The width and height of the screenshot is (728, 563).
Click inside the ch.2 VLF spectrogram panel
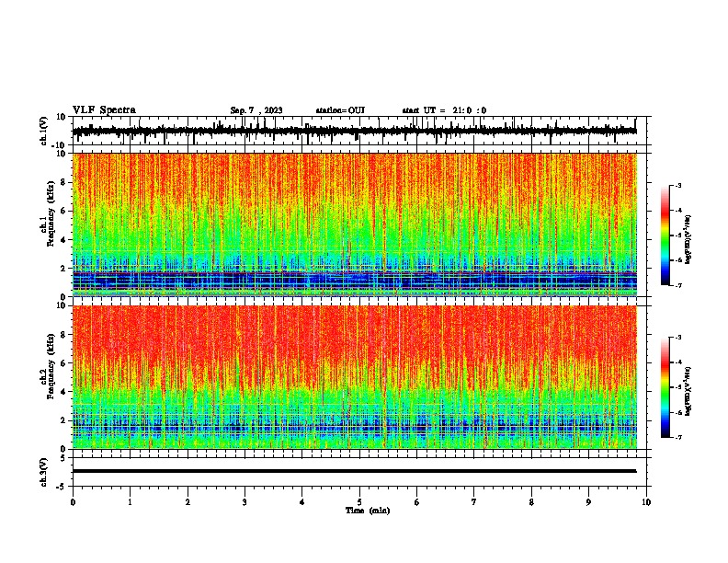355,377
